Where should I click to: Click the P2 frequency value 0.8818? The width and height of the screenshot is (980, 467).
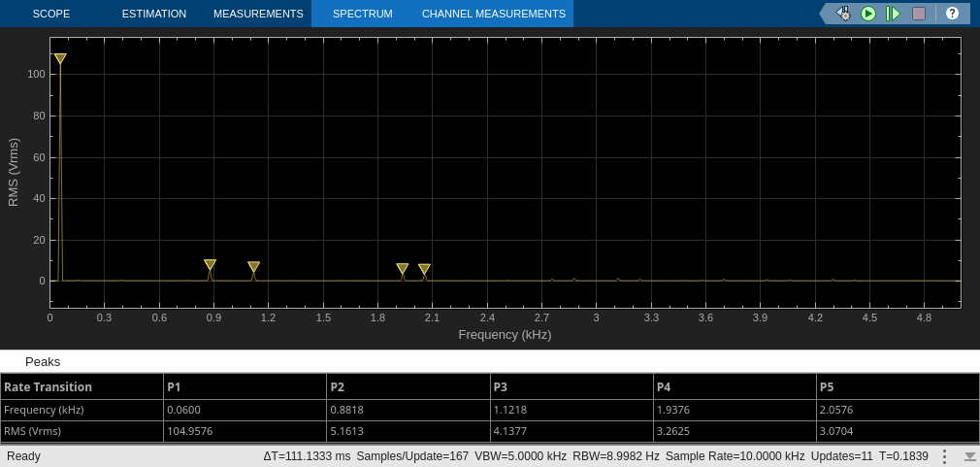tap(346, 410)
